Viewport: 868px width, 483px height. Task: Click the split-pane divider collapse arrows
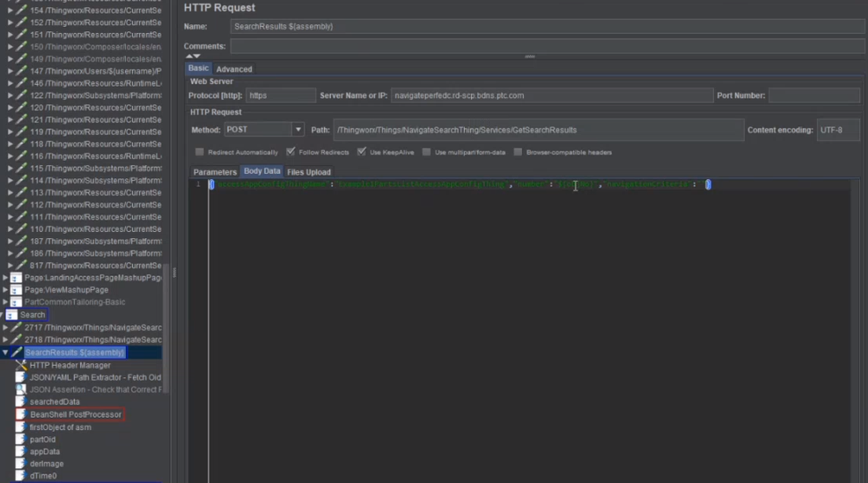(x=193, y=56)
